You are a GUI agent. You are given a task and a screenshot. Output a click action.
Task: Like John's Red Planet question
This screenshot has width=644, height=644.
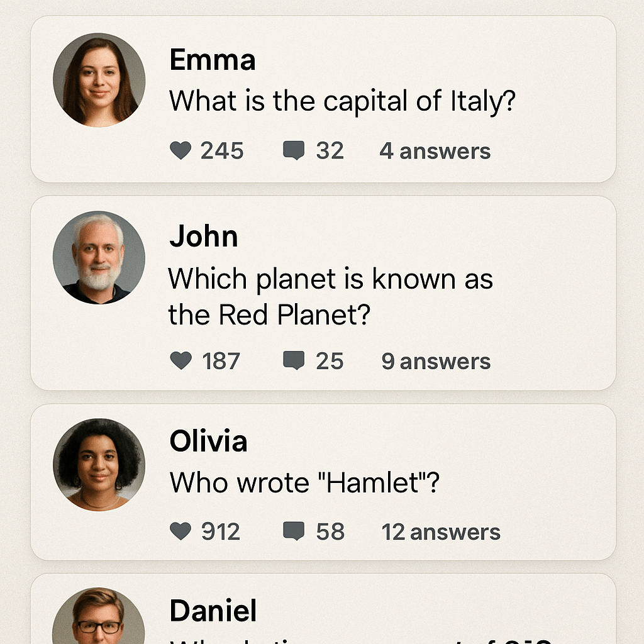click(181, 361)
